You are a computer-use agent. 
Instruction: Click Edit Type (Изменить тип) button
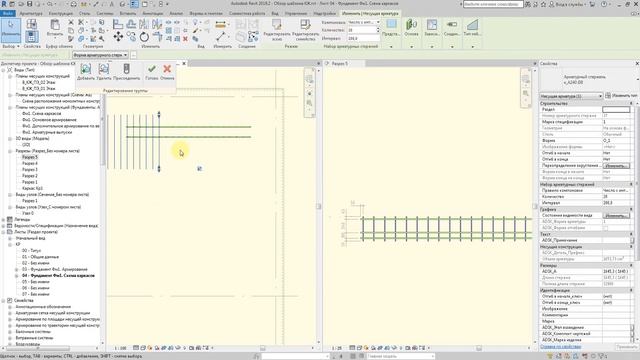pos(621,96)
